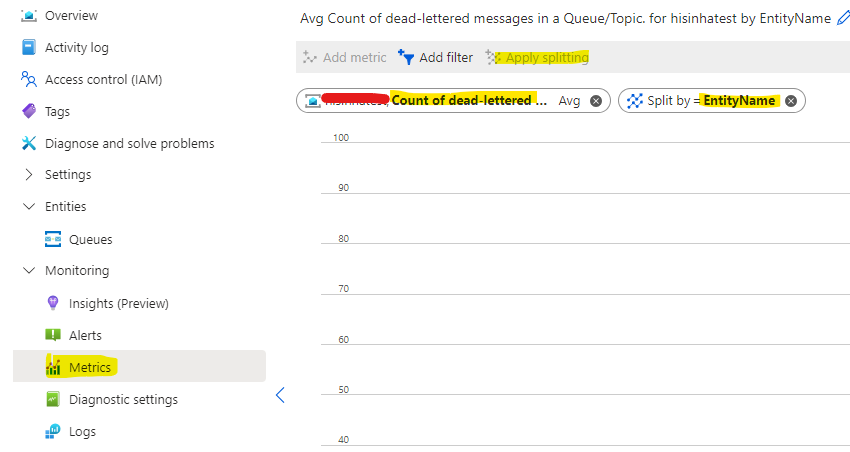
Task: Remove the Split by EntityName pill
Action: (791, 101)
